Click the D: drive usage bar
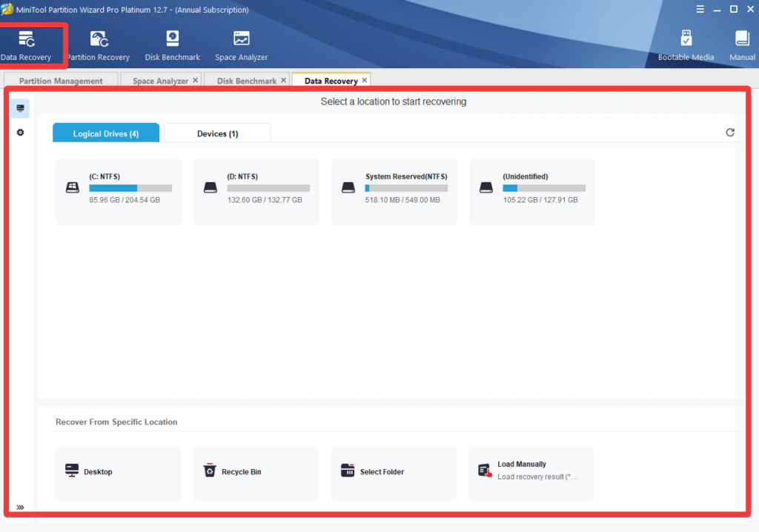 point(268,187)
